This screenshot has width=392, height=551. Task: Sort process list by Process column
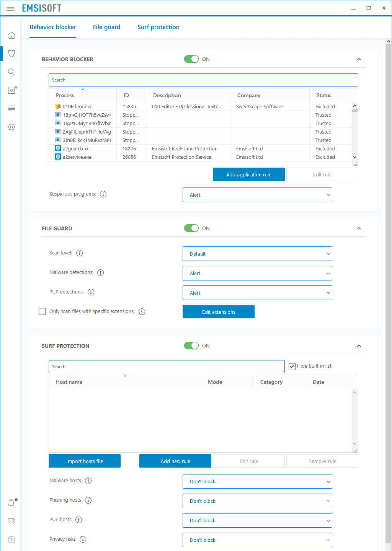[x=83, y=95]
